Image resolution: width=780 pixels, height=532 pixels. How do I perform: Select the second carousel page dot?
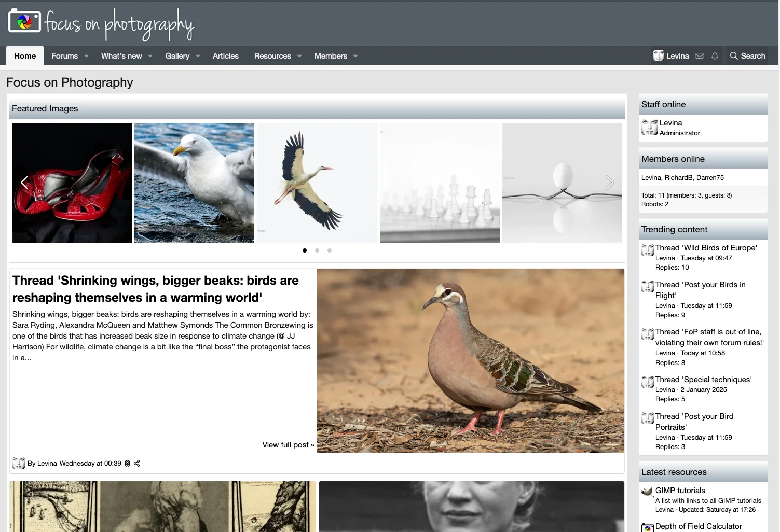coord(317,250)
